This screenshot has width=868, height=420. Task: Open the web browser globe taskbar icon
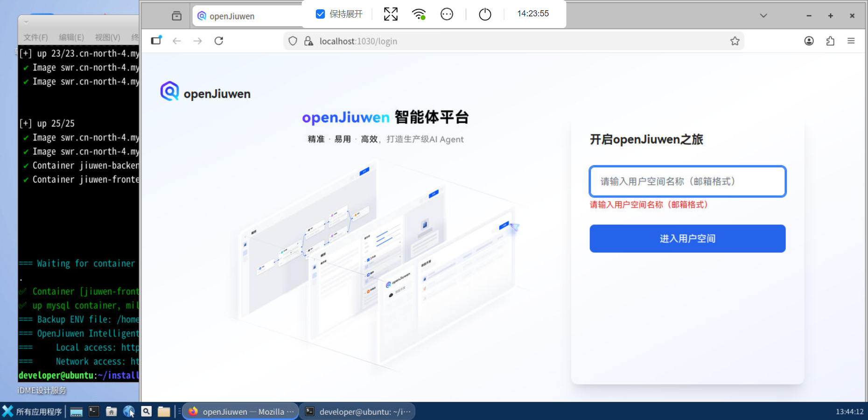tap(129, 412)
